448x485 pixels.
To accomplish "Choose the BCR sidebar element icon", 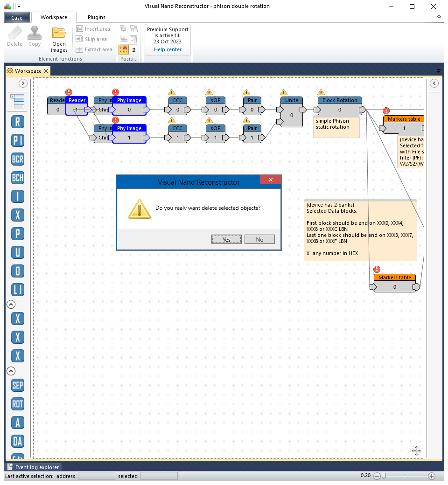I will (18, 159).
